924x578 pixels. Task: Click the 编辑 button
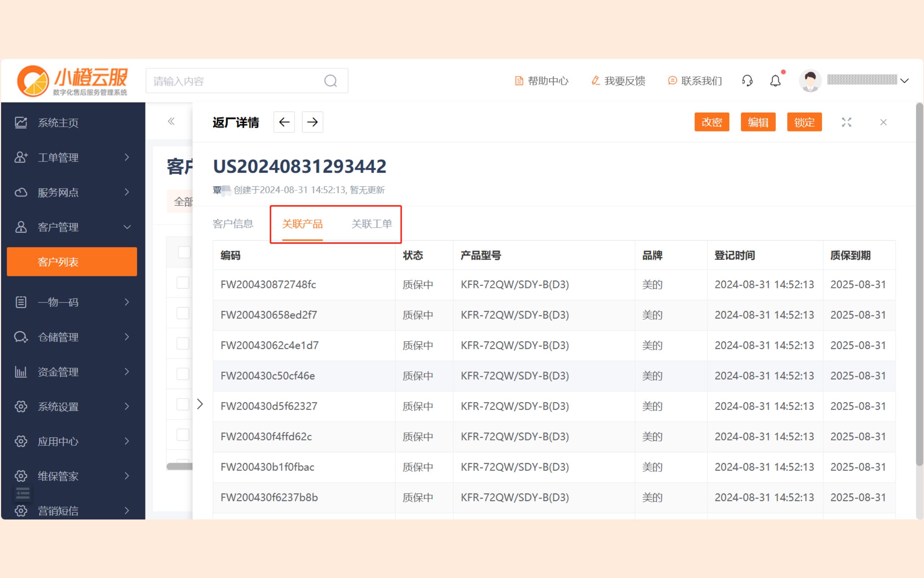pyautogui.click(x=758, y=122)
